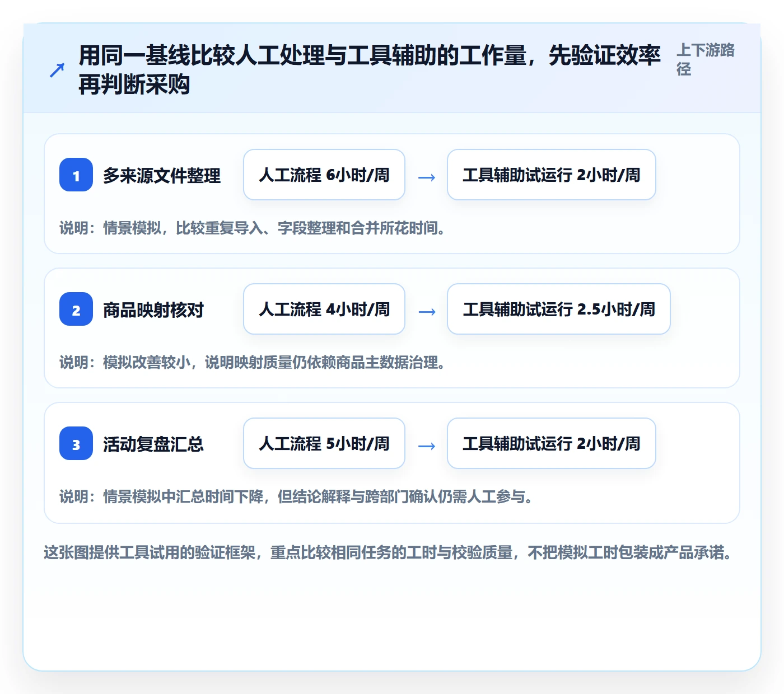Click the 人工流程 4小时/周 box
784x694 pixels.
pyautogui.click(x=324, y=309)
